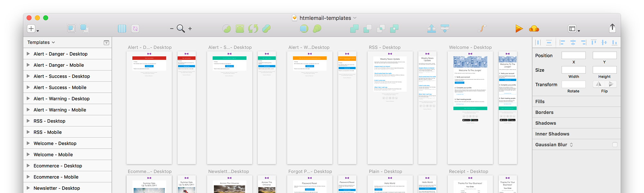Select Ecommerce - Desktop layer row
Viewport: 644px width, 193px height.
pyautogui.click(x=68, y=166)
